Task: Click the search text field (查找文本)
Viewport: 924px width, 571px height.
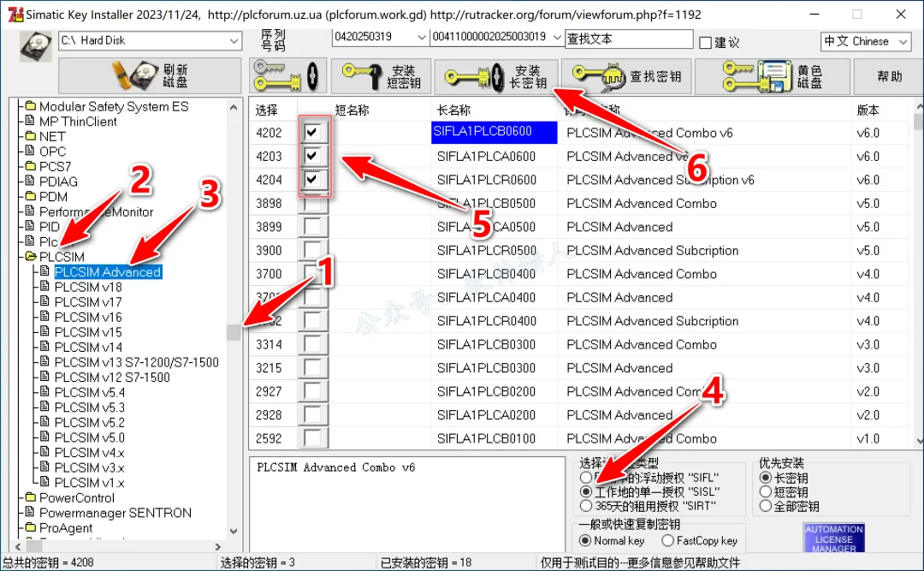Action: [x=629, y=39]
